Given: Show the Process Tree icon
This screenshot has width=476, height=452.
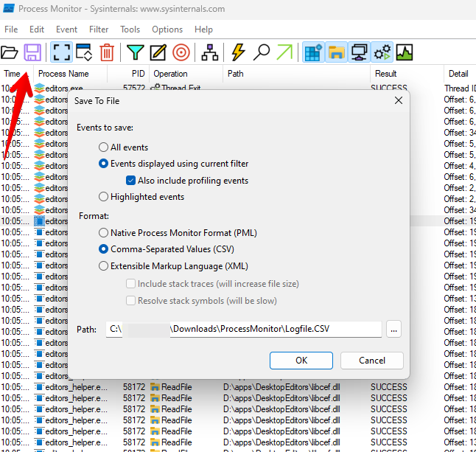Looking at the screenshot, I should click(x=210, y=52).
